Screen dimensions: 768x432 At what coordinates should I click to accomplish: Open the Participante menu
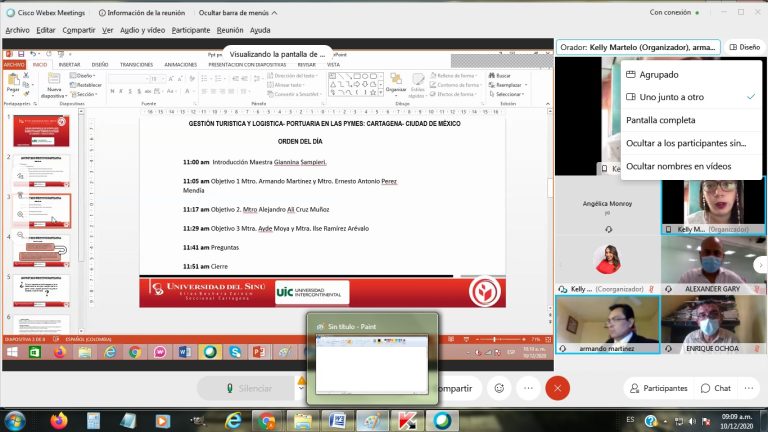coord(190,30)
